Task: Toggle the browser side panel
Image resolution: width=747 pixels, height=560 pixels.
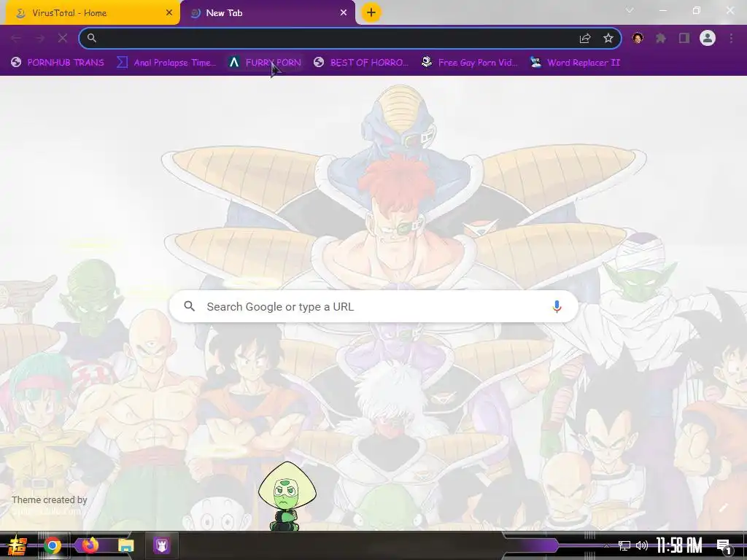Action: pos(684,38)
